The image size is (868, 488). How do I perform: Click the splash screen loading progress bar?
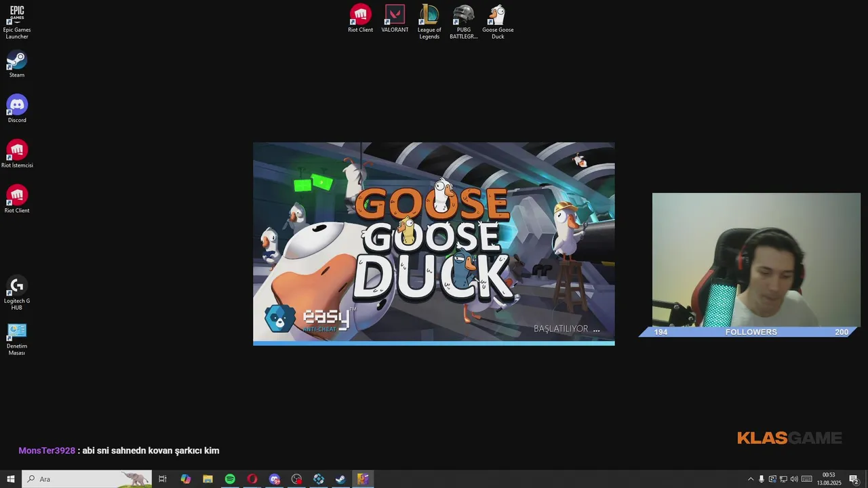(x=434, y=344)
